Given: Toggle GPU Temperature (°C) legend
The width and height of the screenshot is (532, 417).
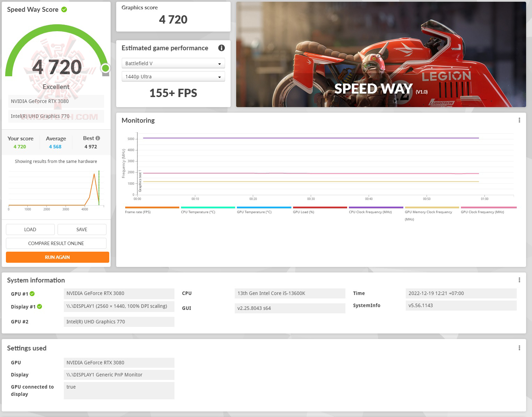Looking at the screenshot, I should [x=264, y=210].
